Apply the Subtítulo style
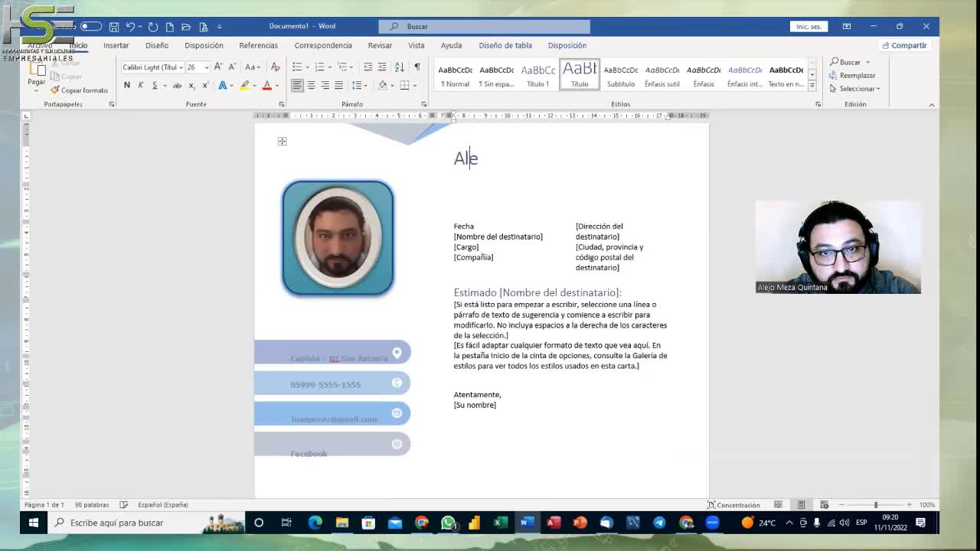The height and width of the screenshot is (551, 980). click(620, 74)
